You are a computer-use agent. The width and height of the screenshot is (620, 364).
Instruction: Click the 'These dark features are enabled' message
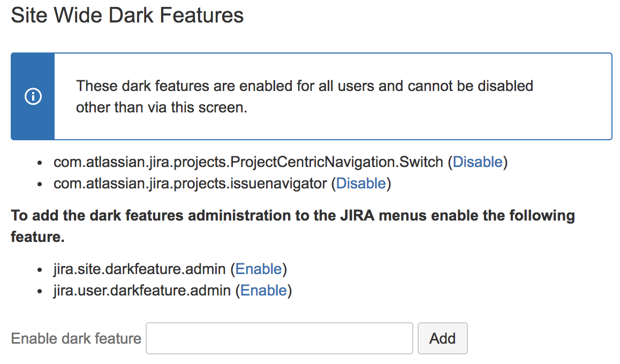point(305,96)
